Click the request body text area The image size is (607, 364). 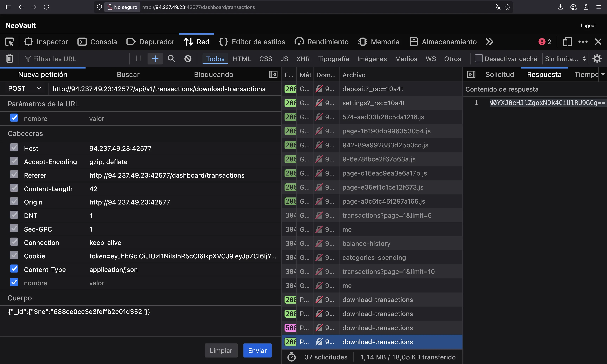click(141, 321)
